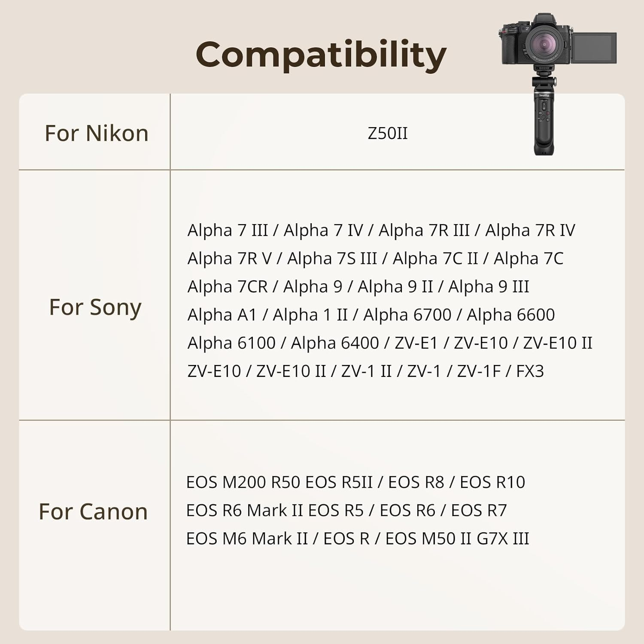
Task: Click the Alpha A1 entry
Action: click(222, 315)
